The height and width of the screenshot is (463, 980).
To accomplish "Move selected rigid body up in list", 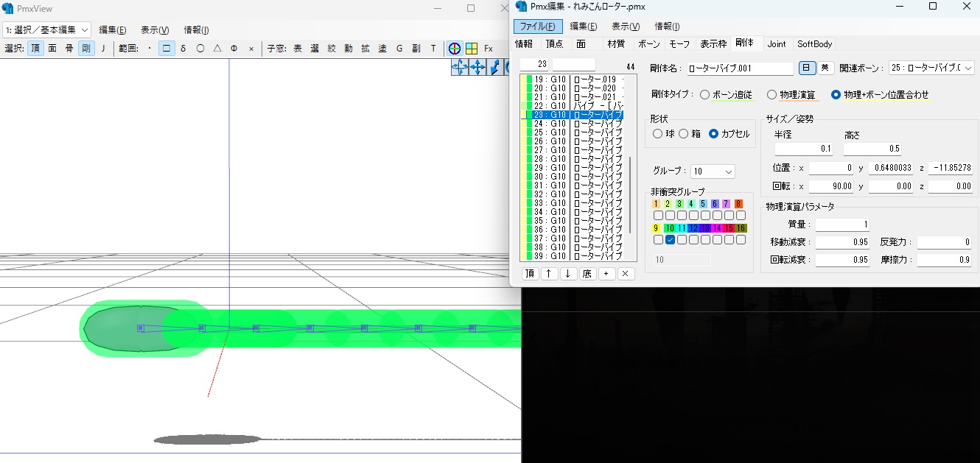I will [x=549, y=274].
